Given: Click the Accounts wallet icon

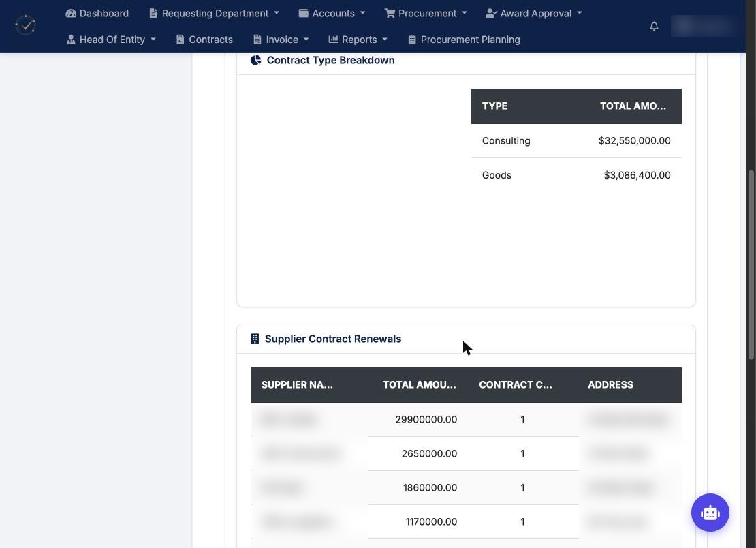Looking at the screenshot, I should pyautogui.click(x=303, y=14).
